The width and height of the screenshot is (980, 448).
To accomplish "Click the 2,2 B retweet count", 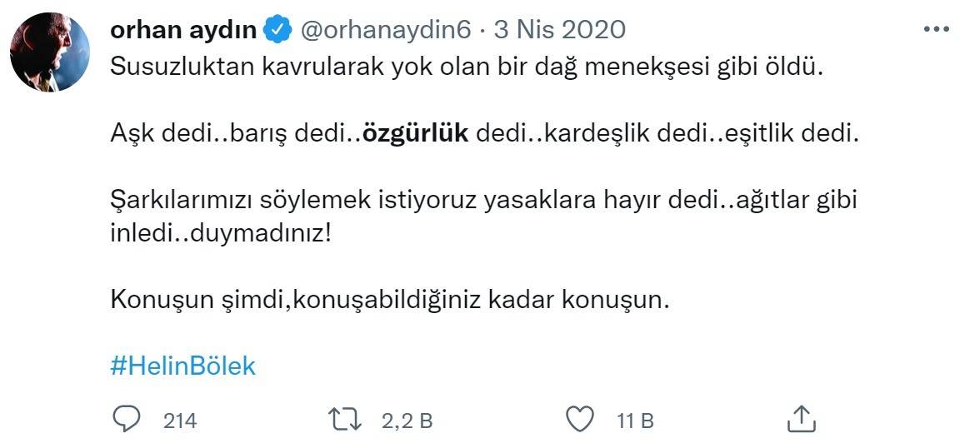I will tap(407, 421).
